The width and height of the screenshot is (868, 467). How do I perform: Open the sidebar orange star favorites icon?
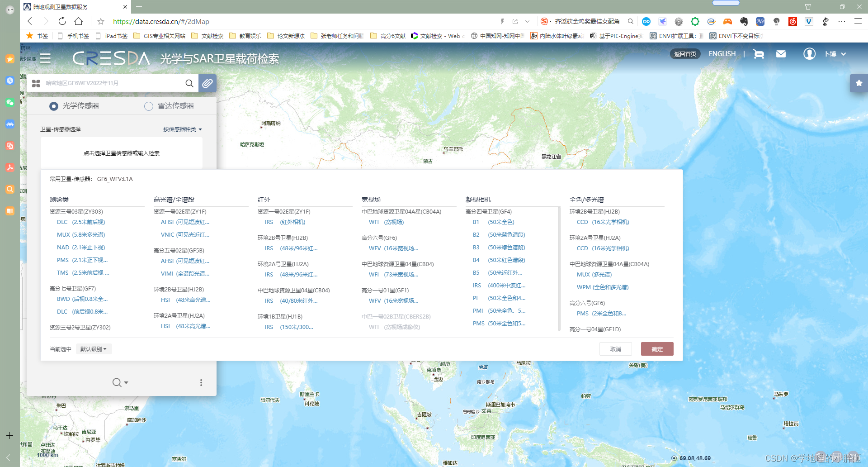10,59
